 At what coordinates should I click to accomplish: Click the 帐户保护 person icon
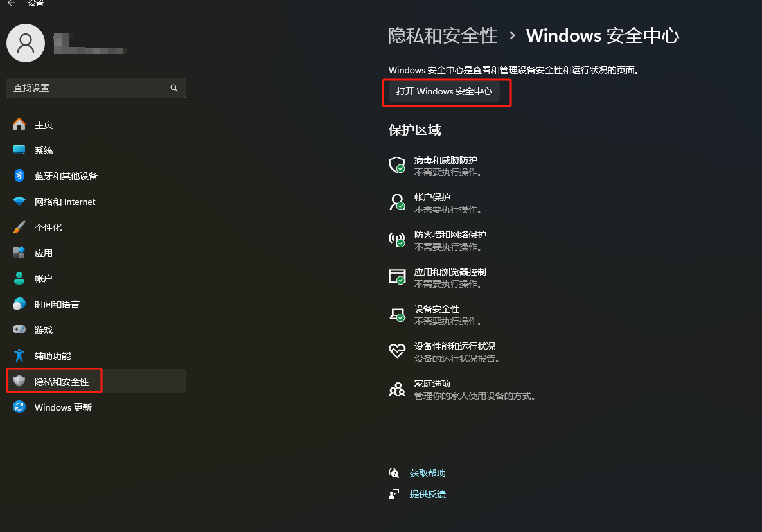[x=397, y=202]
